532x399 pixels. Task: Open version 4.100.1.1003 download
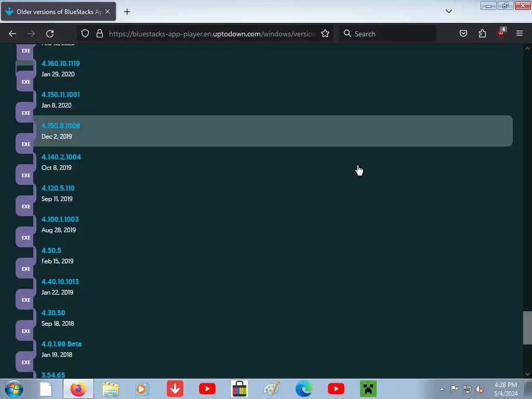(x=60, y=220)
